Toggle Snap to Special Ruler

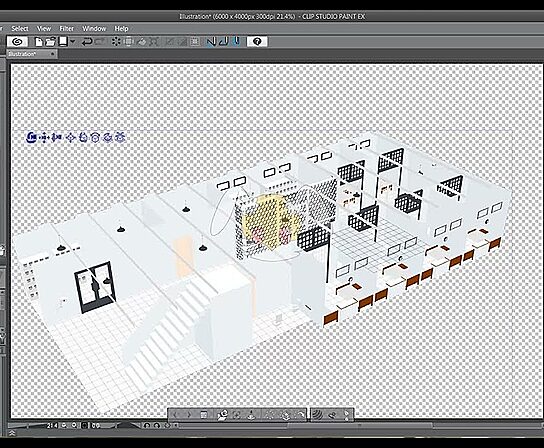(224, 42)
